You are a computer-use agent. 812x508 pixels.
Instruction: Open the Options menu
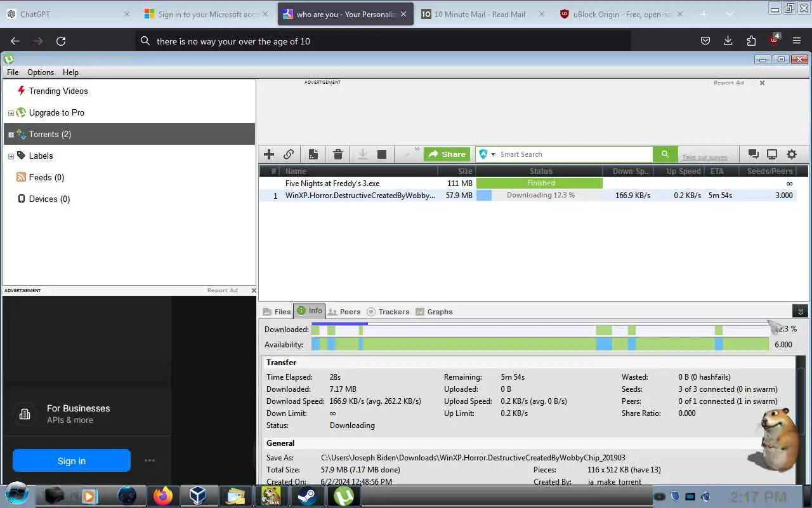41,72
